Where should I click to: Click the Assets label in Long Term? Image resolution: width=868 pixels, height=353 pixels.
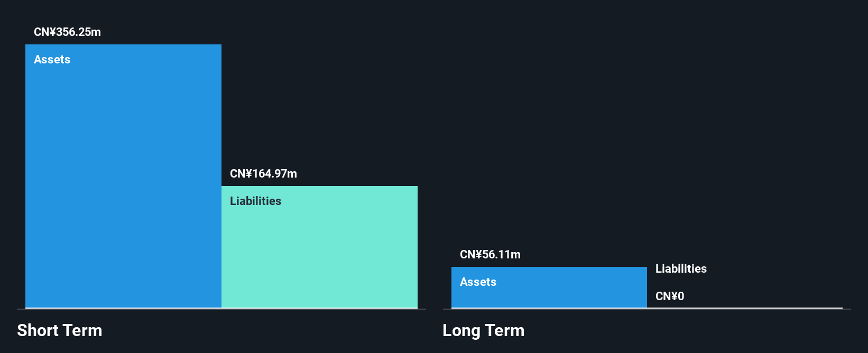(478, 282)
